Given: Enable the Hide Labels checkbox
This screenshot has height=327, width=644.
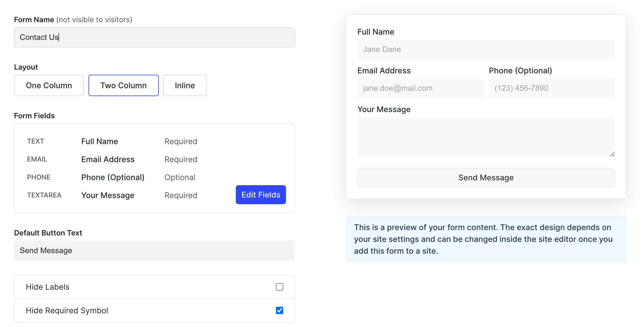Looking at the screenshot, I should point(279,287).
